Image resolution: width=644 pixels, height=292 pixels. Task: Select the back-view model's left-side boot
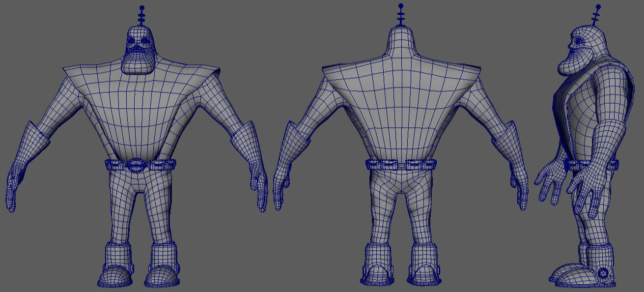pos(377,265)
